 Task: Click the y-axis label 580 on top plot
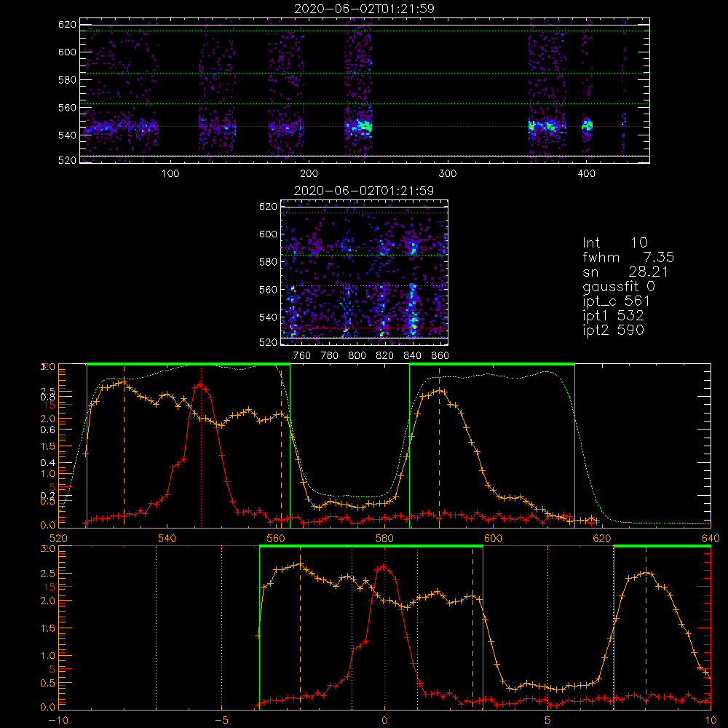pyautogui.click(x=67, y=80)
